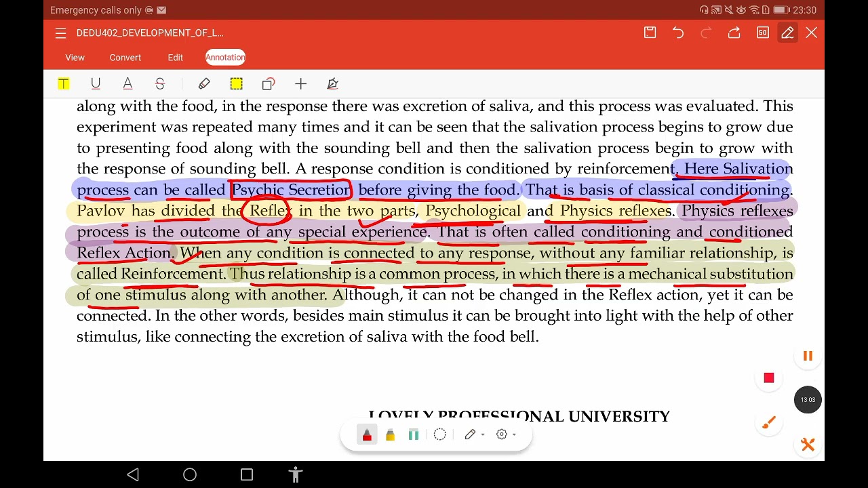Select the Eraser tool
868x488 pixels.
coord(204,84)
